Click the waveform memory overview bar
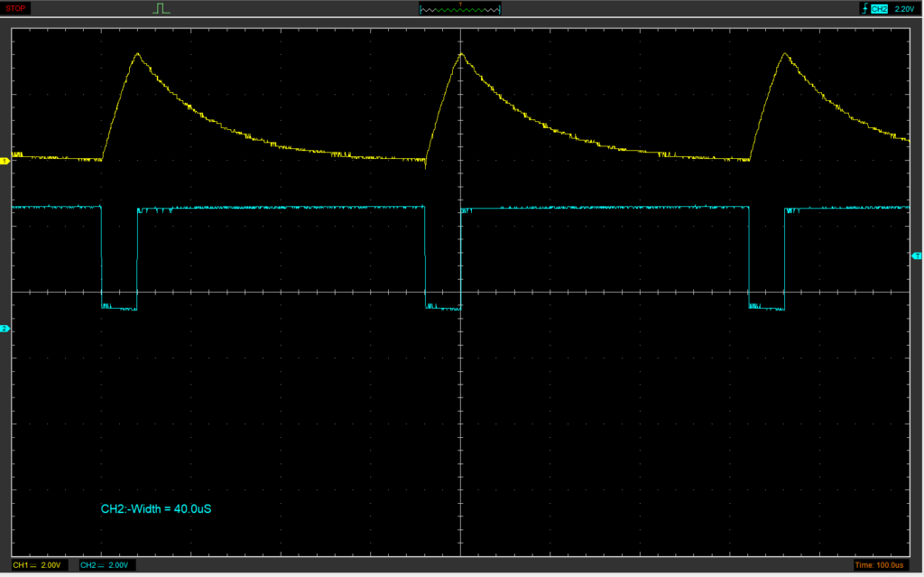Screen dimensions: 924x577 [x=460, y=9]
